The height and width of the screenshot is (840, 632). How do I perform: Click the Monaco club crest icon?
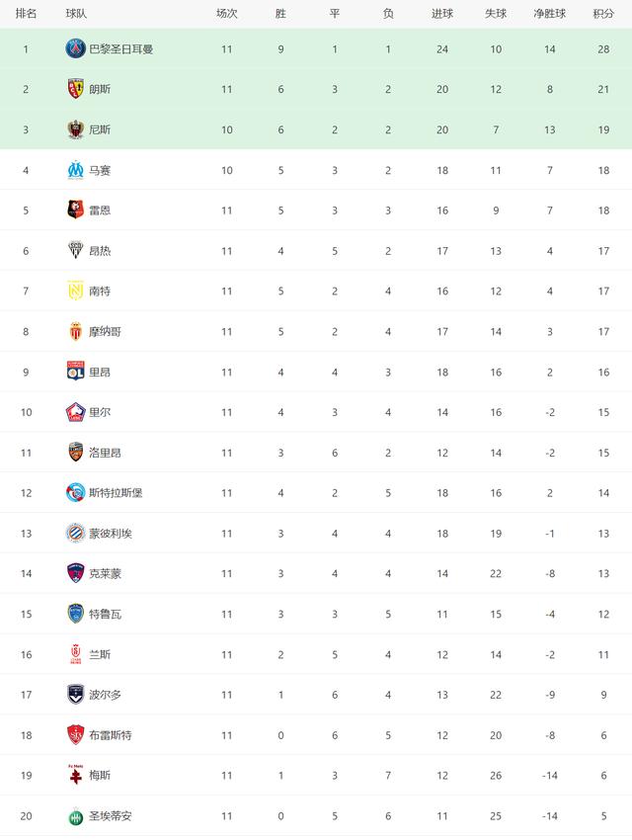click(76, 331)
